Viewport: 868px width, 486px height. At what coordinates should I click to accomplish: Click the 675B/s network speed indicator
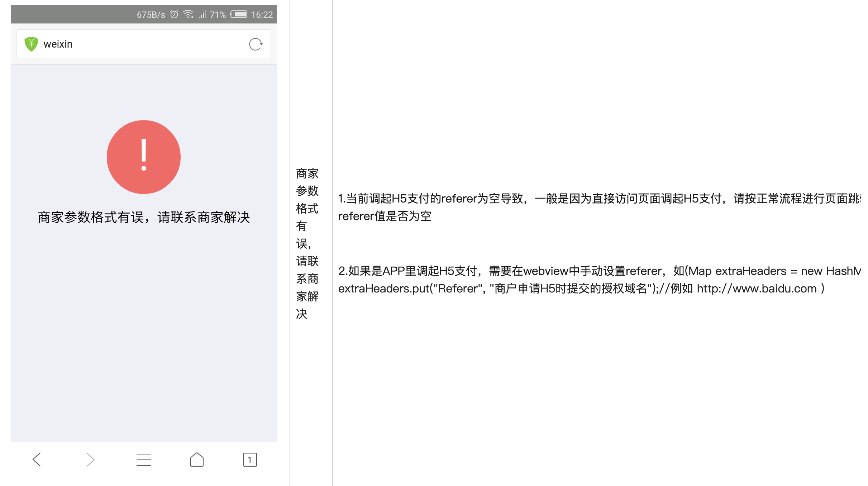(151, 15)
